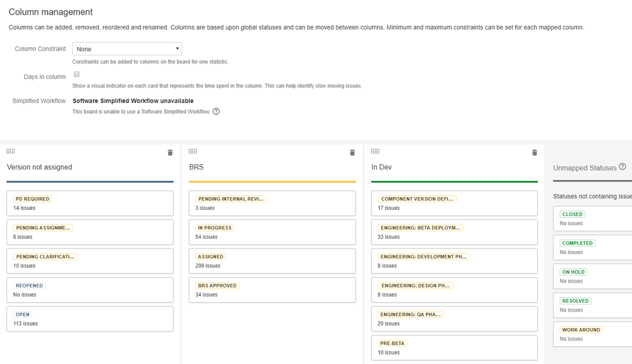Select the RESOLVED unmapped status
This screenshot has height=364, width=632.
point(593,305)
